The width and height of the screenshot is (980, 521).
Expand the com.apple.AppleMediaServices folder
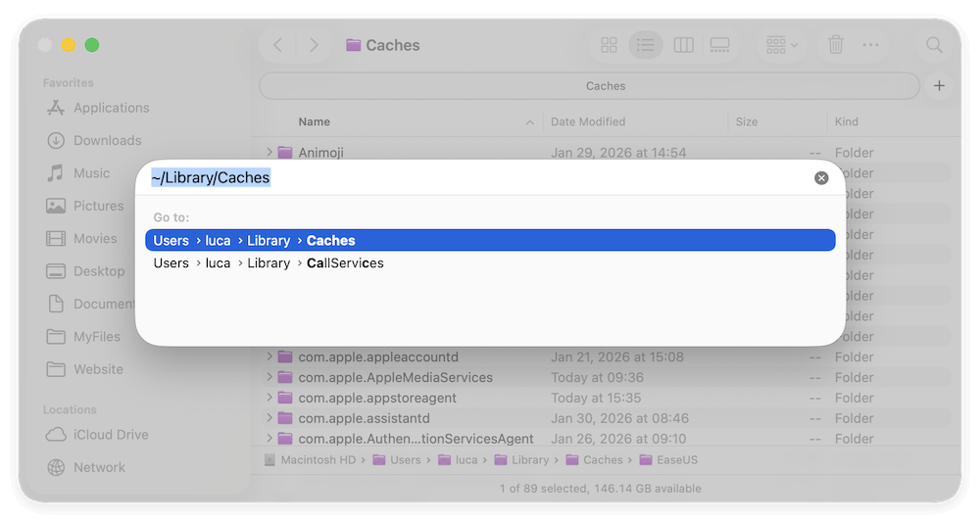[x=269, y=377]
